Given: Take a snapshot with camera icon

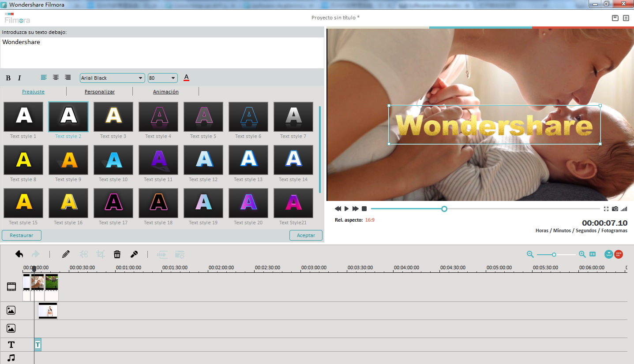Looking at the screenshot, I should 615,208.
